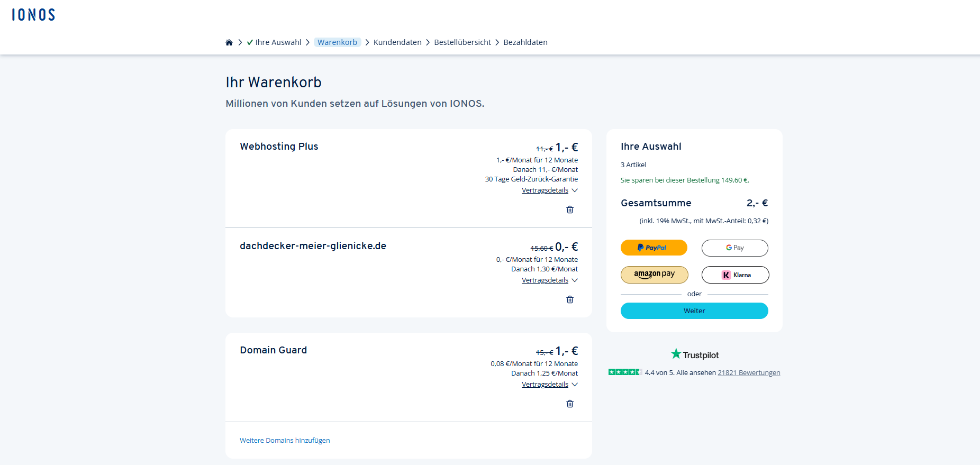The width and height of the screenshot is (980, 465).
Task: Go to the Bestellübersicht step
Action: [462, 42]
